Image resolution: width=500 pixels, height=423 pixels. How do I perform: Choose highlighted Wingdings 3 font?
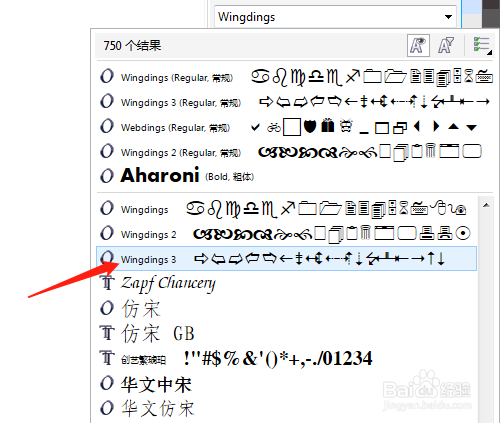287,259
